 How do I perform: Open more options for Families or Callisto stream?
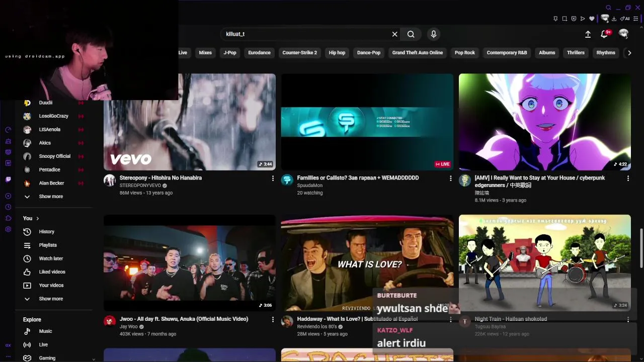[450, 178]
